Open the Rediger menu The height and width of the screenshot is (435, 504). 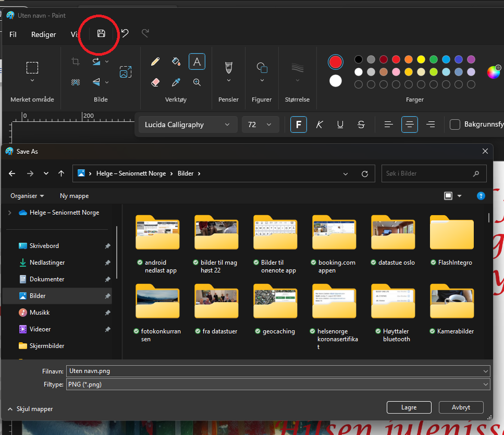pos(44,34)
